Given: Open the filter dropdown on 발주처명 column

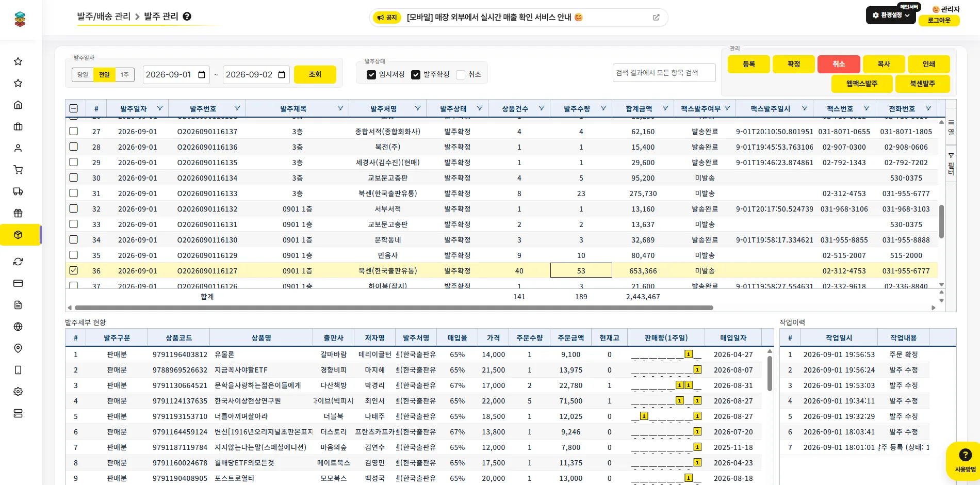Looking at the screenshot, I should click(x=418, y=108).
